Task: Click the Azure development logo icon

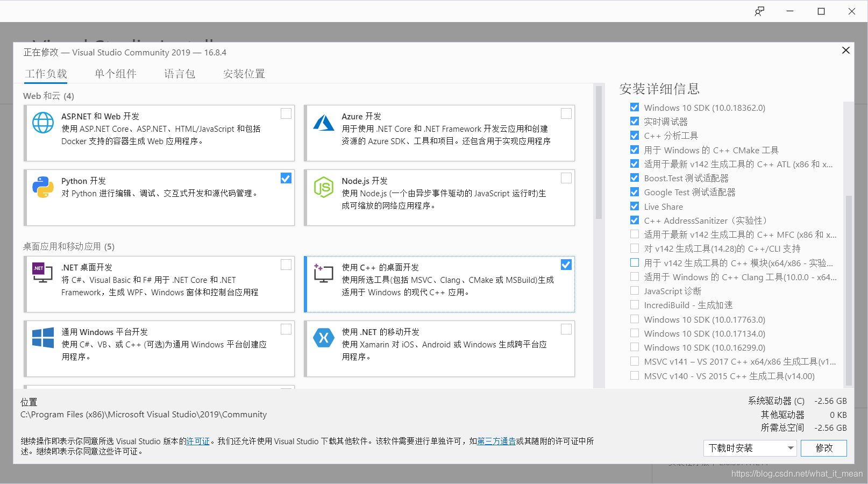Action: click(324, 123)
